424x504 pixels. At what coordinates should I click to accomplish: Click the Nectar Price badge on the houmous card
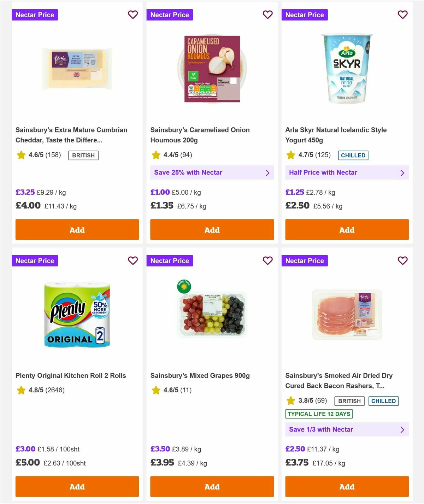(170, 14)
